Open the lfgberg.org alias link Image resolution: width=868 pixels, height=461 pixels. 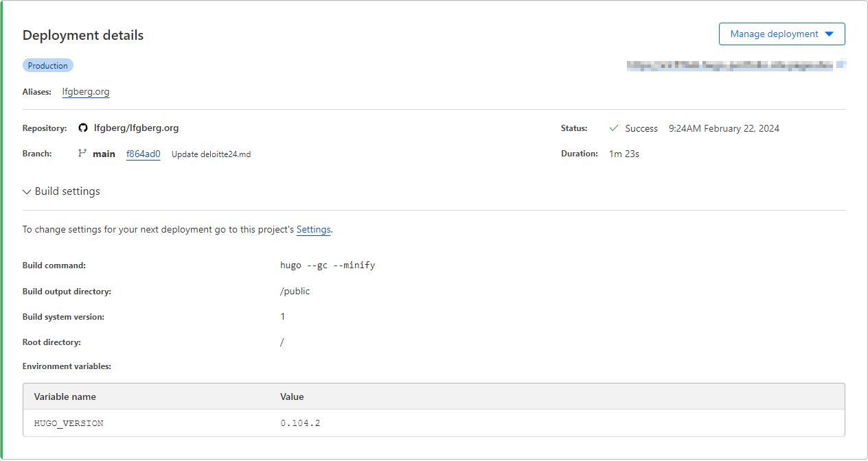(x=85, y=91)
